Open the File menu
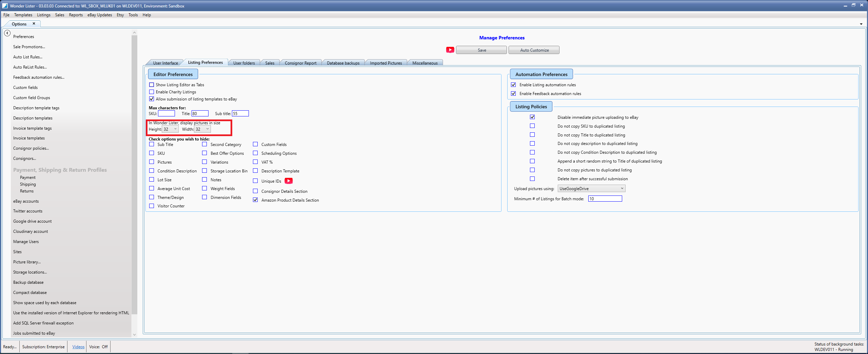The height and width of the screenshot is (354, 868). coord(6,15)
